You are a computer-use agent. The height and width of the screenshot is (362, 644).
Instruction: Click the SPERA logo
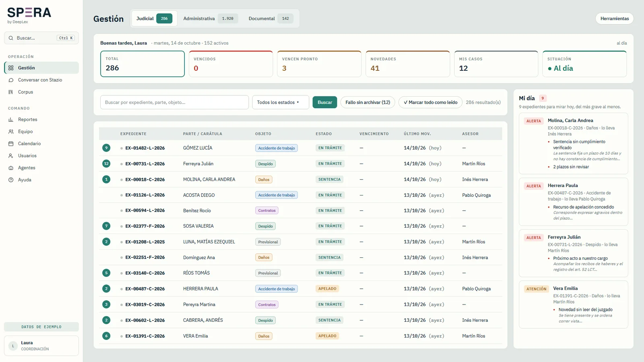pos(29,13)
